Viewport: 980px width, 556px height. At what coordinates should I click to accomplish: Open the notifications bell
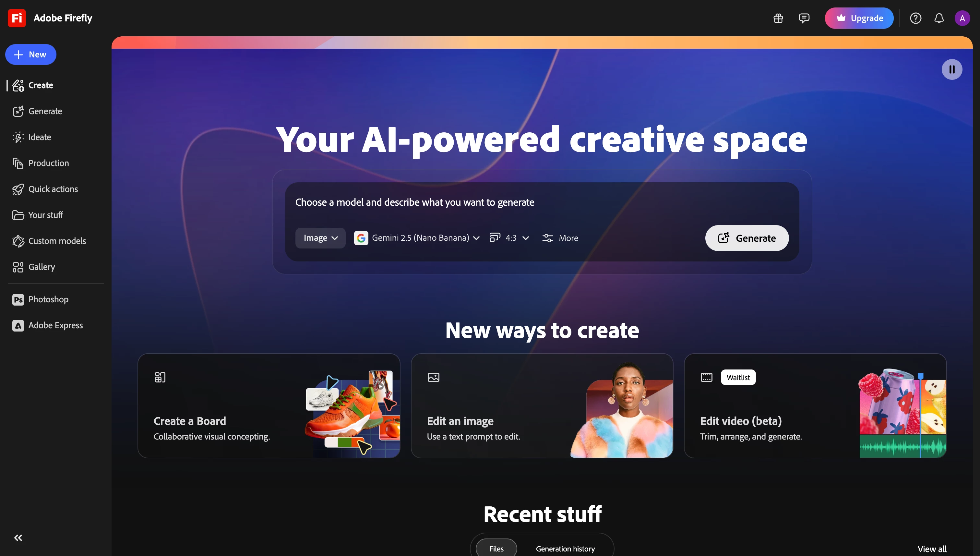pyautogui.click(x=939, y=18)
